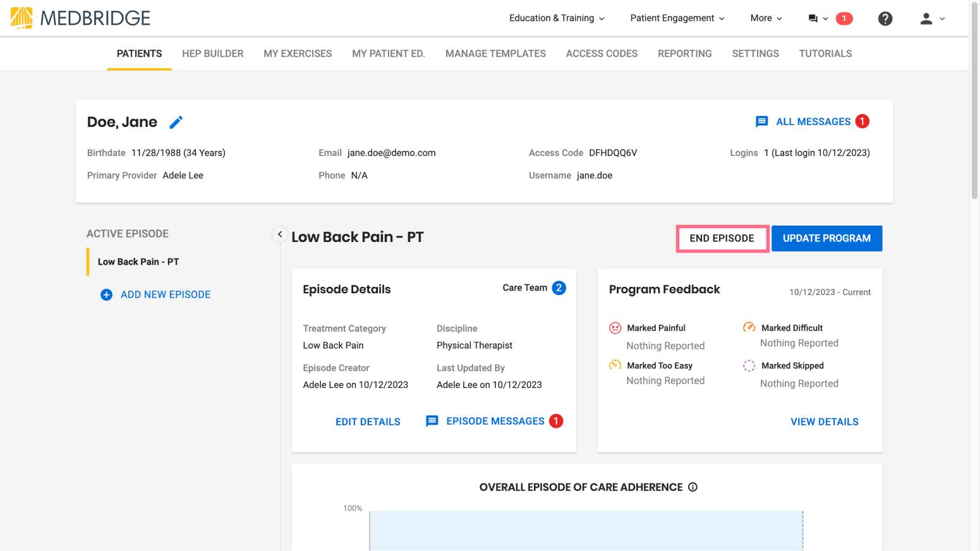
Task: Click the Episode Messages red badge
Action: click(556, 421)
